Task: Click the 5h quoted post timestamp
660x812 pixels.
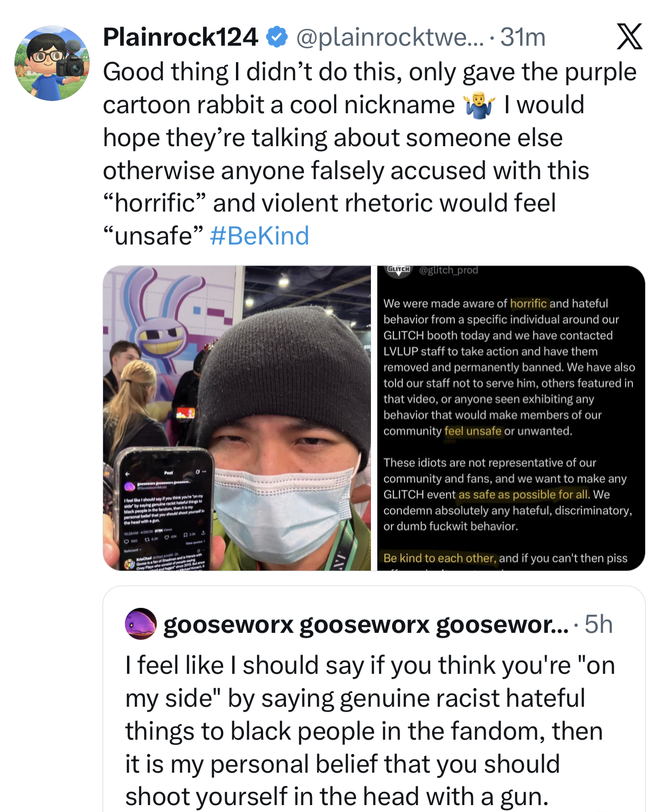Action: point(598,624)
